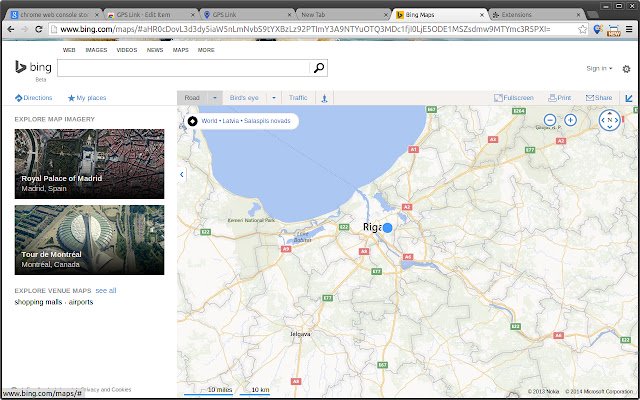Image resolution: width=640 pixels, height=400 pixels.
Task: Click the blue location dot near Riga
Action: point(387,228)
